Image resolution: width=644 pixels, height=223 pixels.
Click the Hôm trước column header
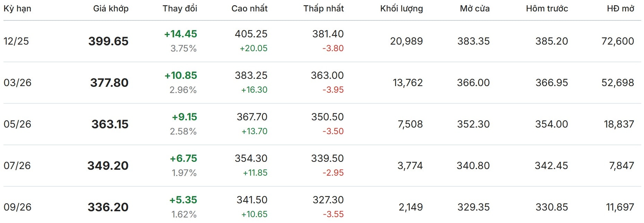pyautogui.click(x=547, y=9)
